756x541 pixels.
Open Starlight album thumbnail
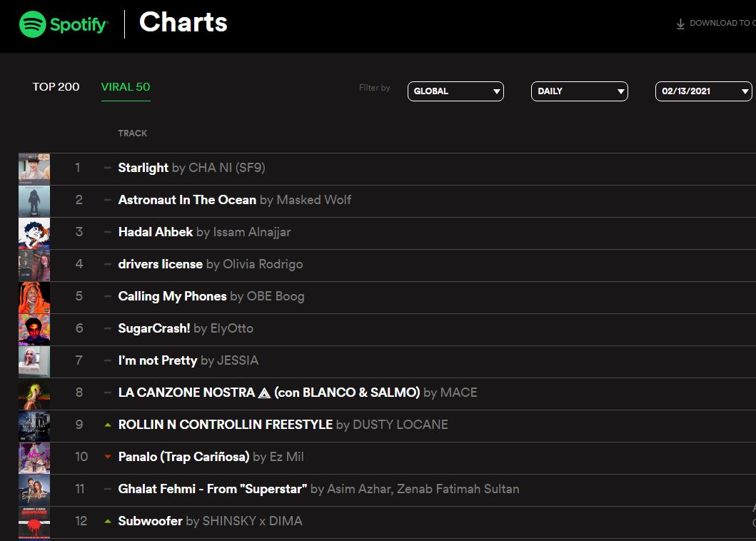pos(34,168)
